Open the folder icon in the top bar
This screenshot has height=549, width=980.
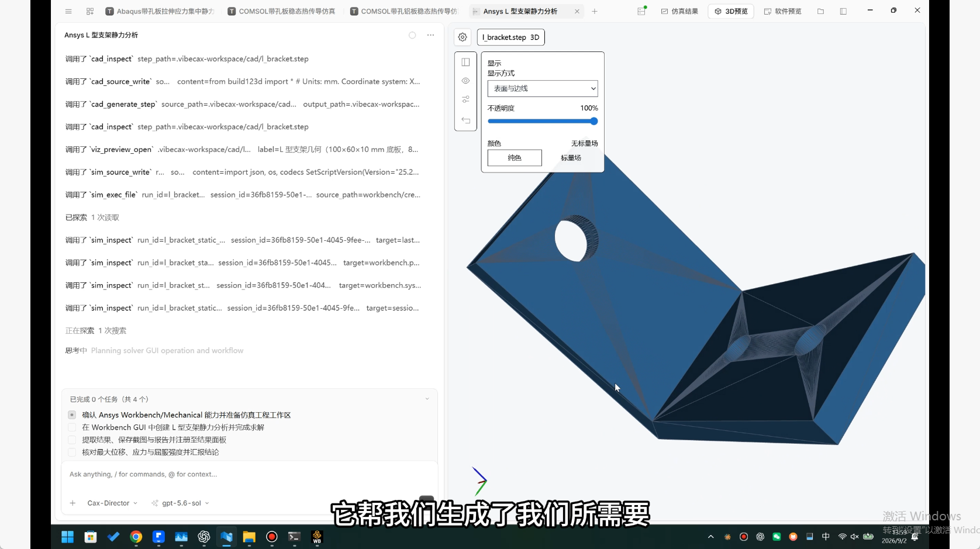coord(821,11)
